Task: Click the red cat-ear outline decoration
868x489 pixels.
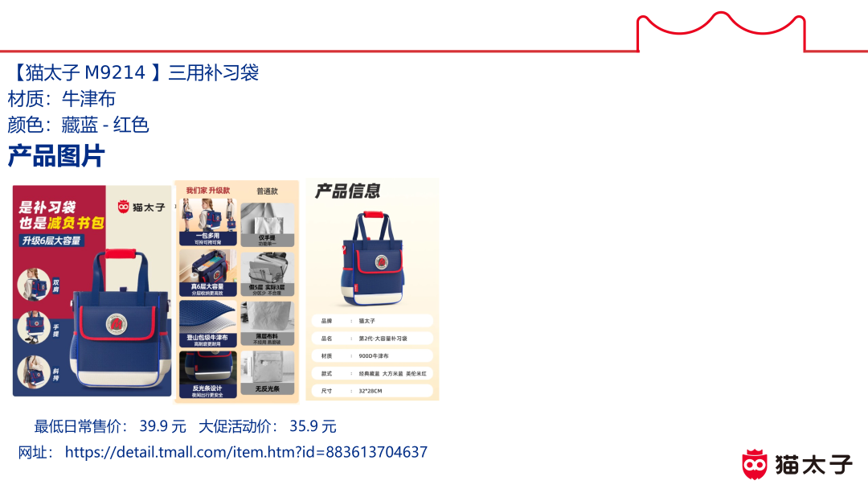Action: [721, 31]
